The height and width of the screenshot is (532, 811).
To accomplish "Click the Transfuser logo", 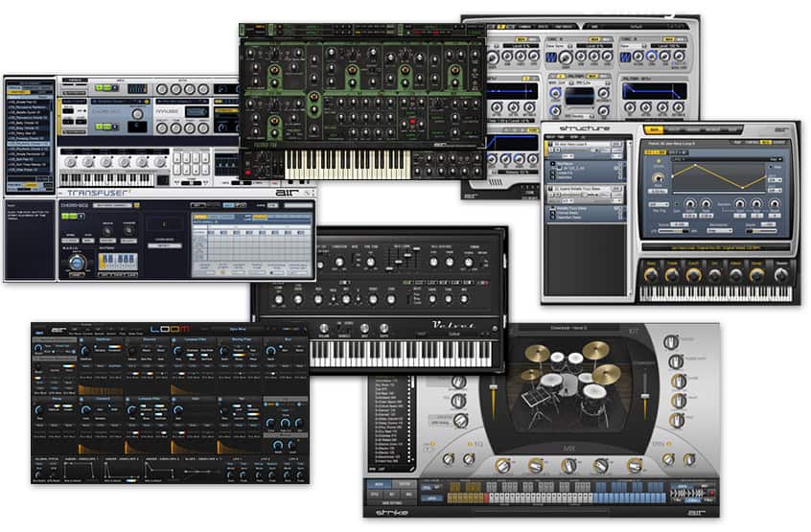I will pyautogui.click(x=97, y=194).
